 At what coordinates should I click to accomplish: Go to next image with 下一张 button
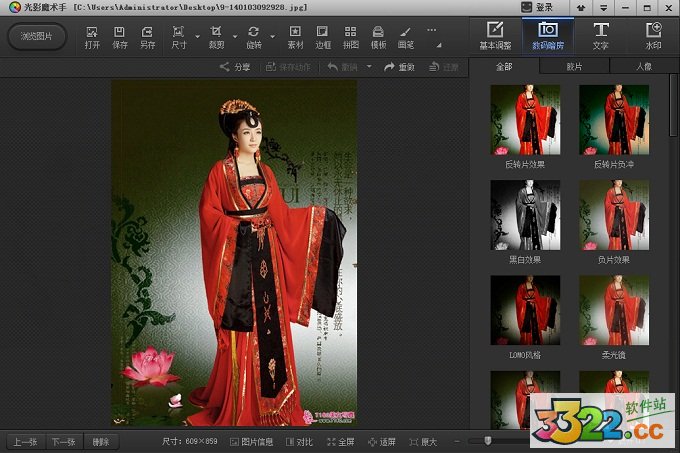pos(64,441)
